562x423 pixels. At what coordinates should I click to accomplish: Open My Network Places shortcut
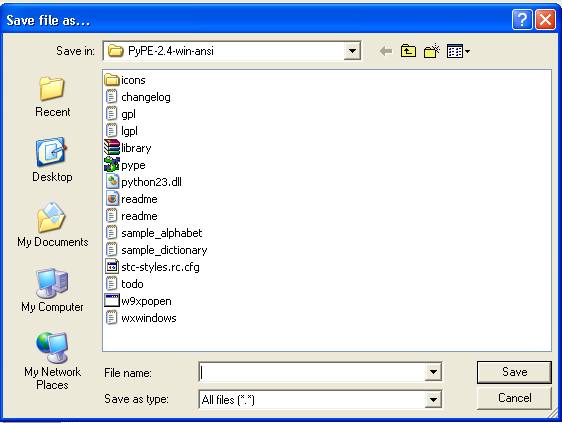52,361
